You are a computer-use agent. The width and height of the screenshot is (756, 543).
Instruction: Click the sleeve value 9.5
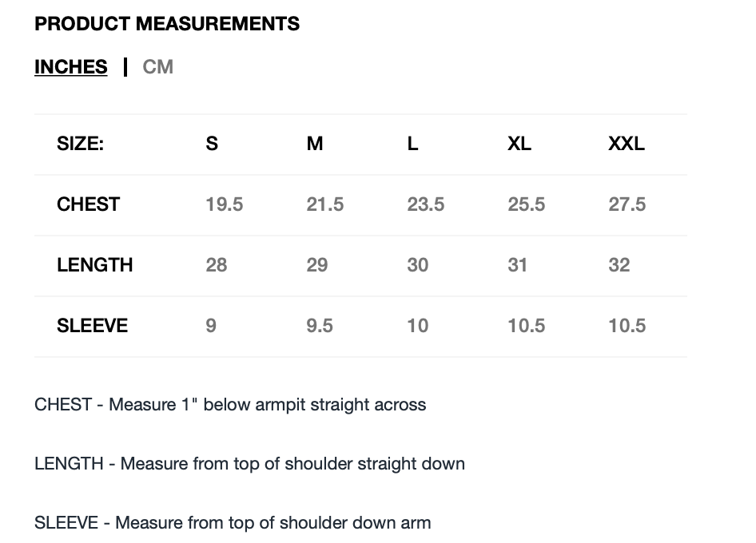click(320, 326)
